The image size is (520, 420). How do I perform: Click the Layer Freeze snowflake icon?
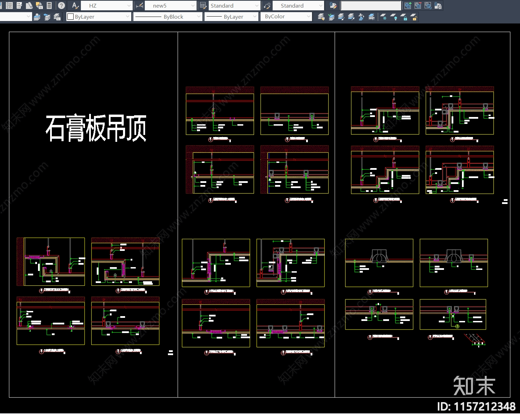click(384, 17)
